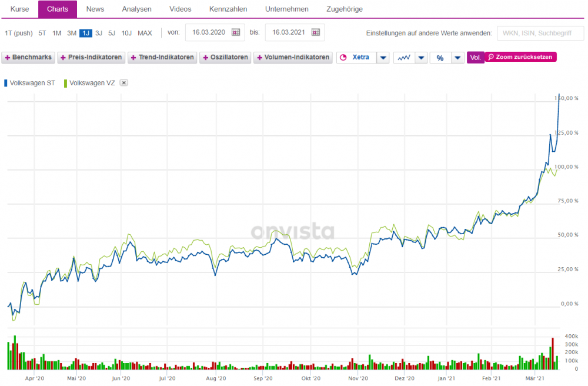Add Benchmarks via the plus button
The height and width of the screenshot is (386, 588).
[28, 58]
